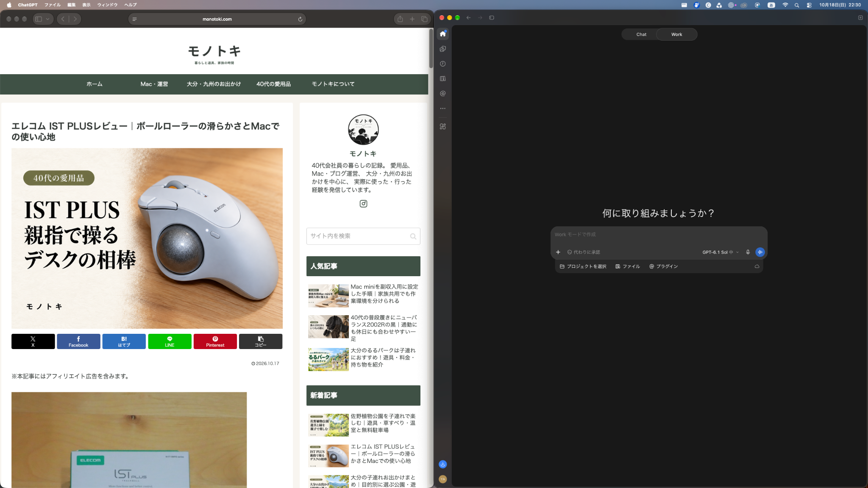
Task: Click プロジェクトを選択 button
Action: (x=583, y=266)
